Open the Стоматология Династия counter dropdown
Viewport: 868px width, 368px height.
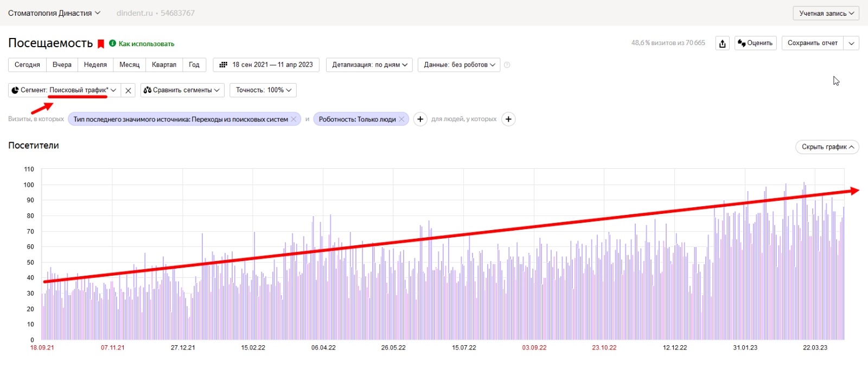click(54, 13)
